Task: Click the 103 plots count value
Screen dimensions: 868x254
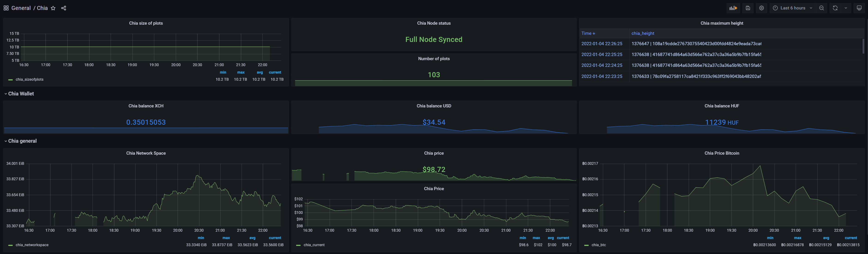Action: click(x=434, y=75)
